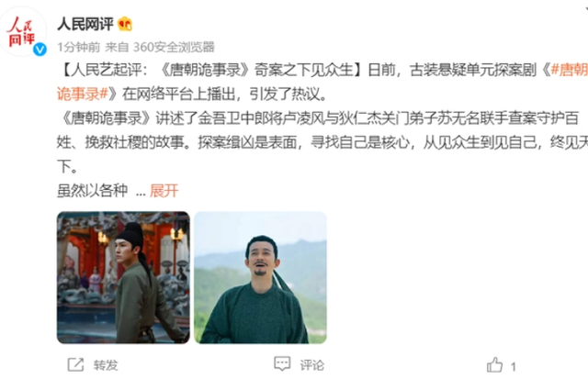Screen dimensions: 588x390
Task: Click the 转发 repost label
Action: click(106, 365)
